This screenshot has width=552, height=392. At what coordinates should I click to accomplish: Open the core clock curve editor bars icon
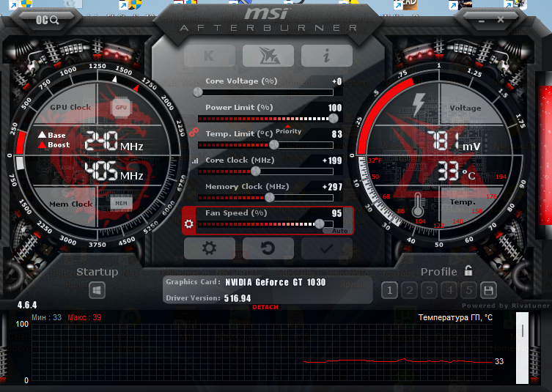(195, 160)
